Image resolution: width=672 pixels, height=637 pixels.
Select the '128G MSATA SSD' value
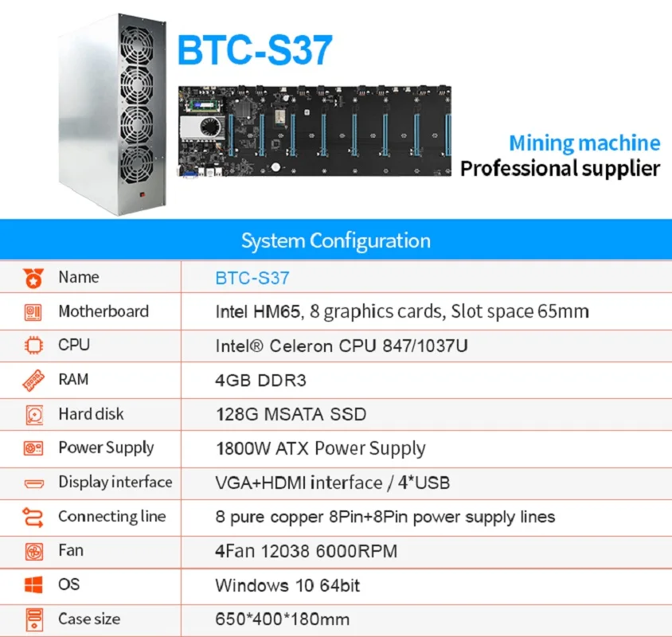(291, 415)
